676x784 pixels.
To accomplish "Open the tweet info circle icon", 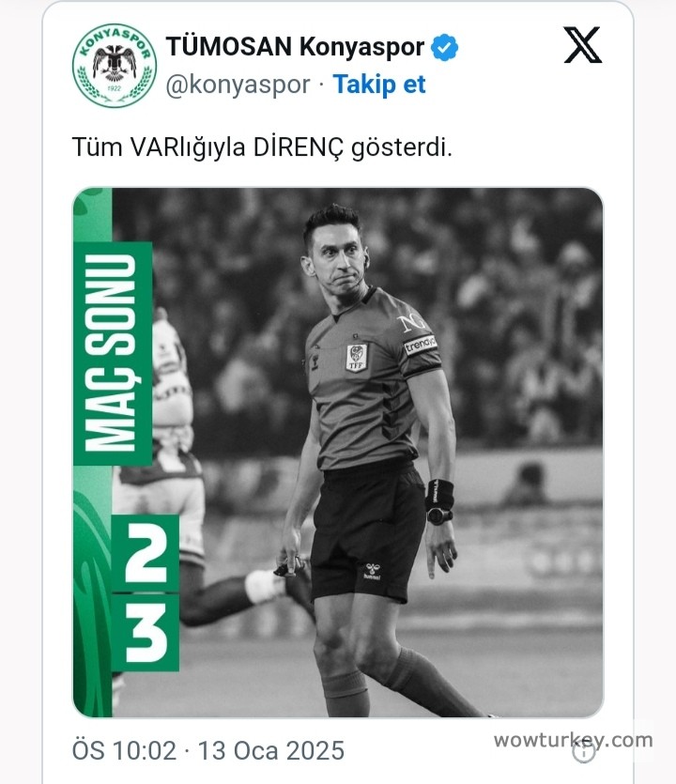I will pyautogui.click(x=583, y=751).
